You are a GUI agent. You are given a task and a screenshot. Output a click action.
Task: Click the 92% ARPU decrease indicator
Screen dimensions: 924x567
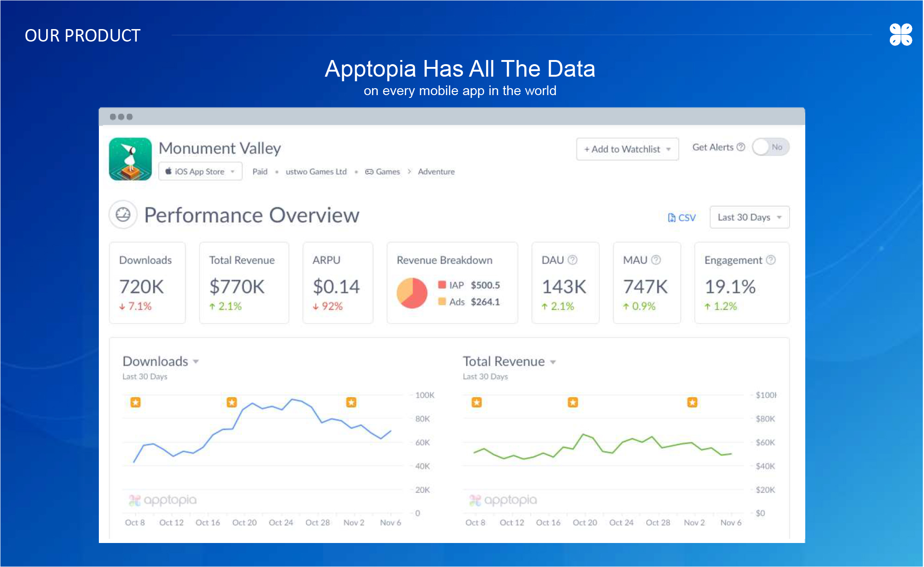pyautogui.click(x=328, y=306)
